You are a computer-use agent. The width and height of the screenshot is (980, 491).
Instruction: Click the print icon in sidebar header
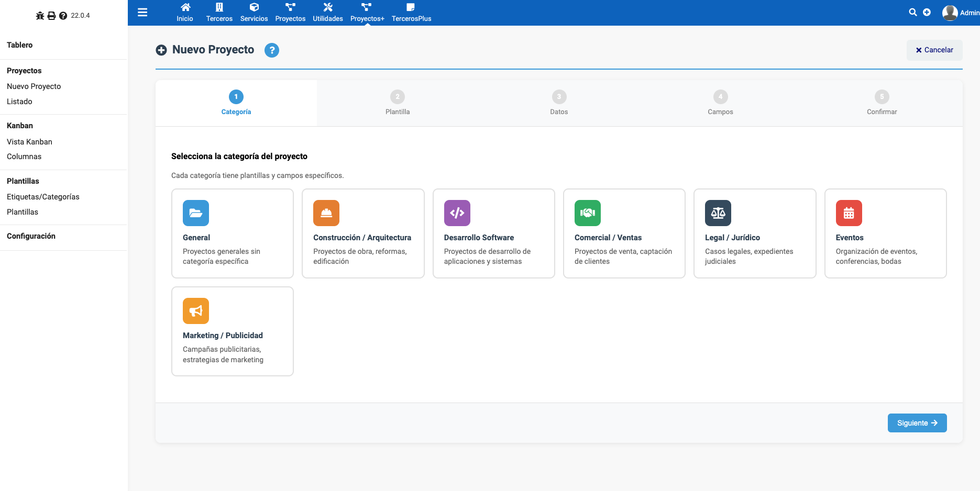point(51,16)
